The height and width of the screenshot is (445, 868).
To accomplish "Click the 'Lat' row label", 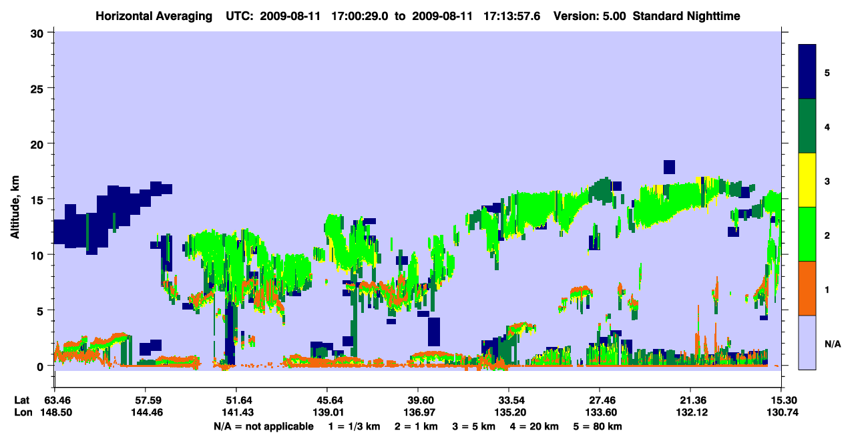I will click(x=22, y=400).
